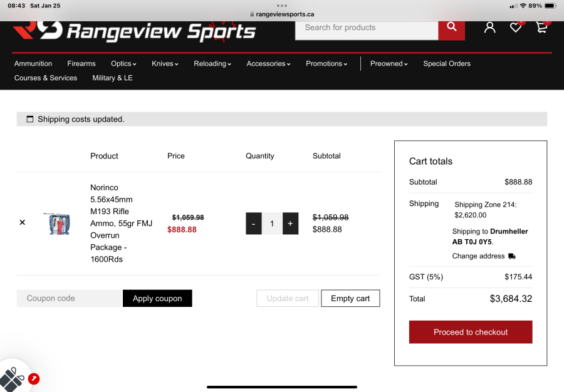564x392 pixels.
Task: Open the Norinco 5.56x45mm product link
Action: tap(121, 223)
